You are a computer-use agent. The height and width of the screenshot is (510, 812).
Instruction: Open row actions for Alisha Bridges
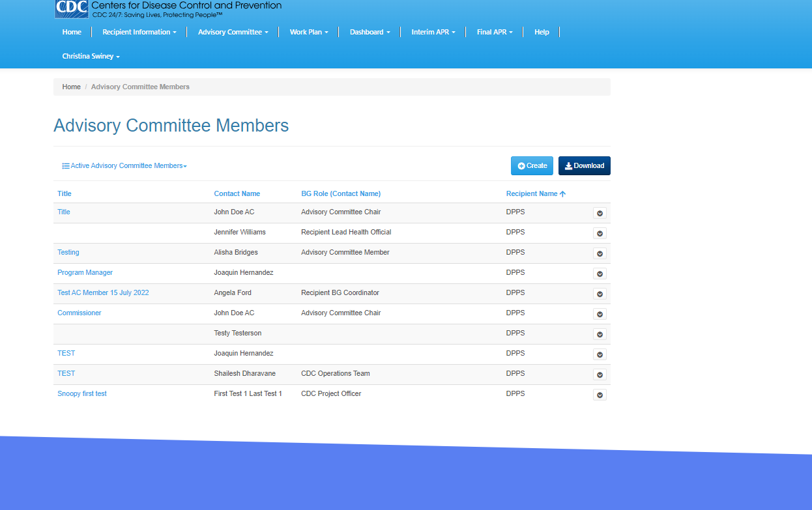[600, 253]
